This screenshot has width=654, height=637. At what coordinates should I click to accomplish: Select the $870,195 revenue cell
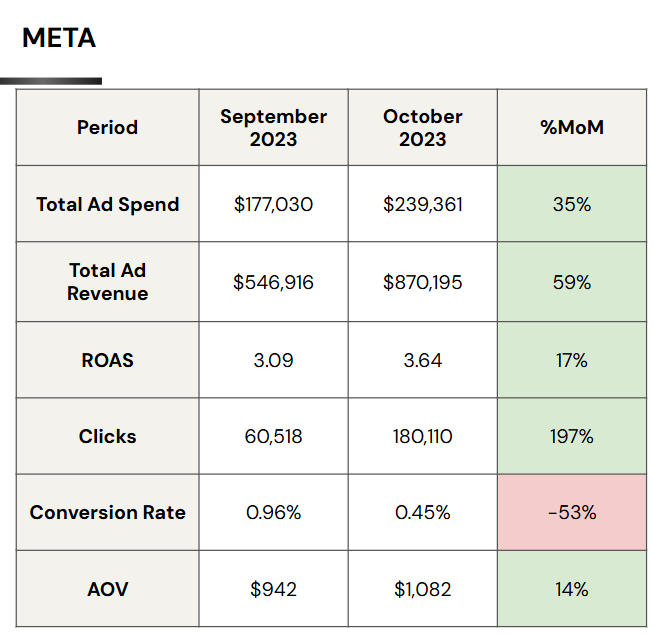pos(423,282)
